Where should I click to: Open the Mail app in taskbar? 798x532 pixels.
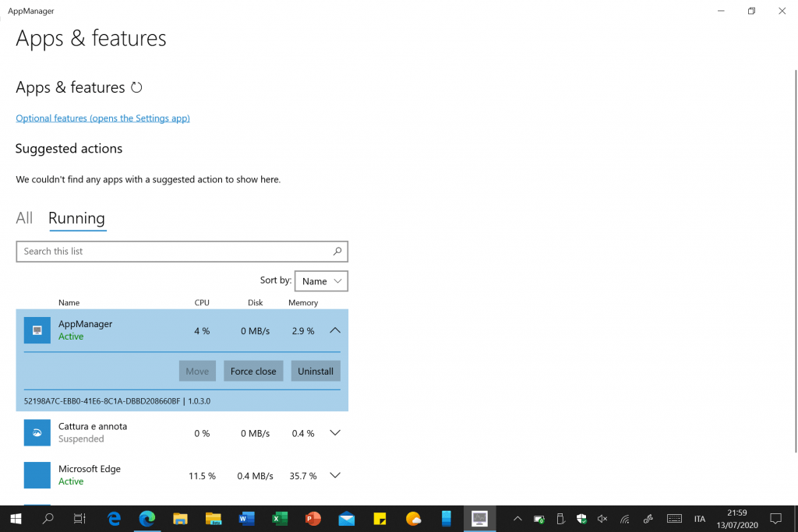click(x=347, y=518)
